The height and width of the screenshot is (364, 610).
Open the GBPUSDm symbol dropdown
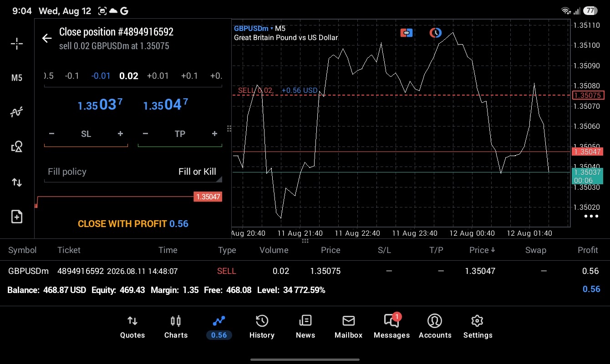coord(254,28)
